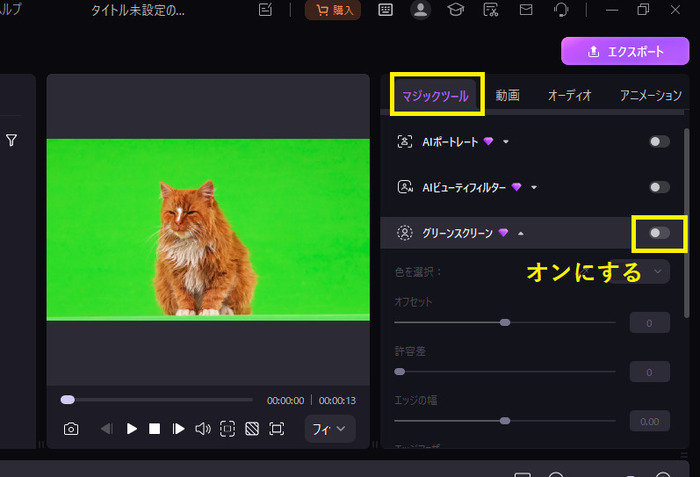Image resolution: width=700 pixels, height=477 pixels.
Task: Adjust the 許容差 slider
Action: pos(505,372)
